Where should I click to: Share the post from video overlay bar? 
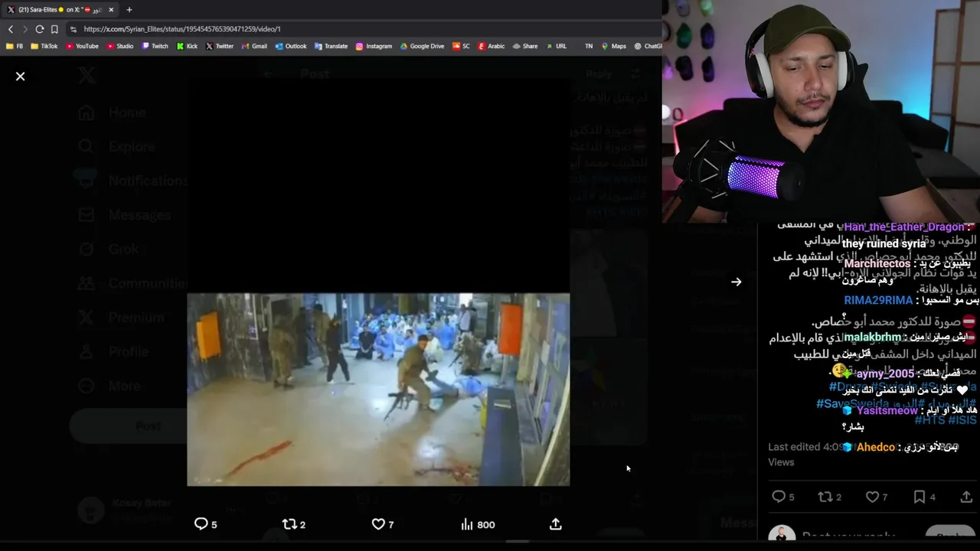coord(556,524)
